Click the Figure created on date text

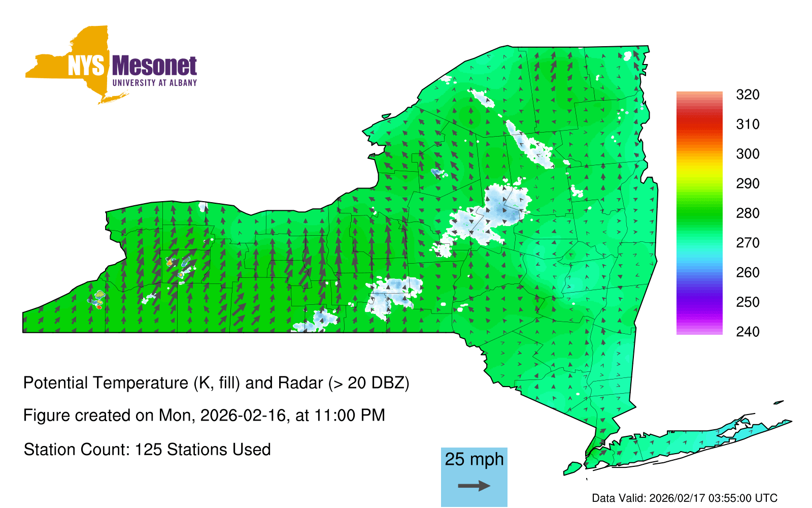tap(204, 416)
